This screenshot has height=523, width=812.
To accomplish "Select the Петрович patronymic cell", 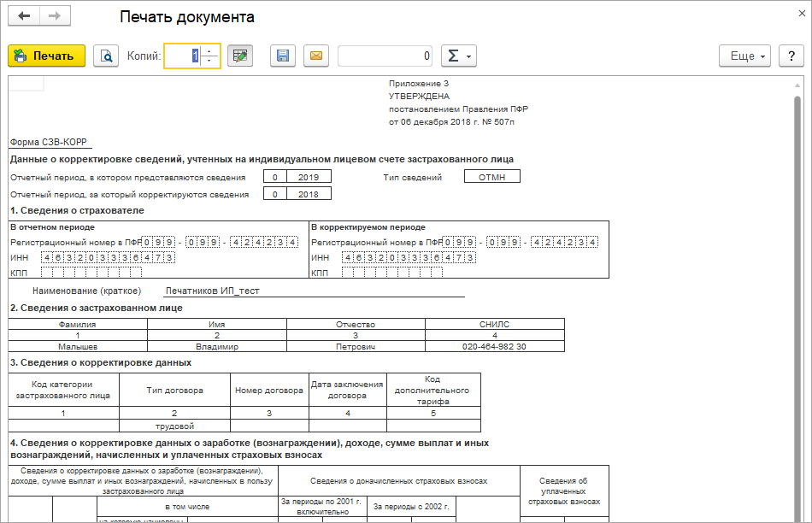I will [x=356, y=346].
